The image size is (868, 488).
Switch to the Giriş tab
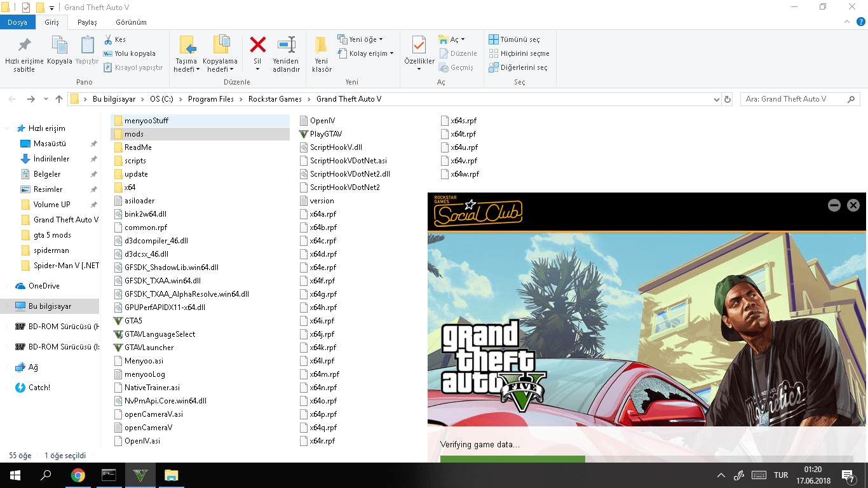tap(51, 22)
